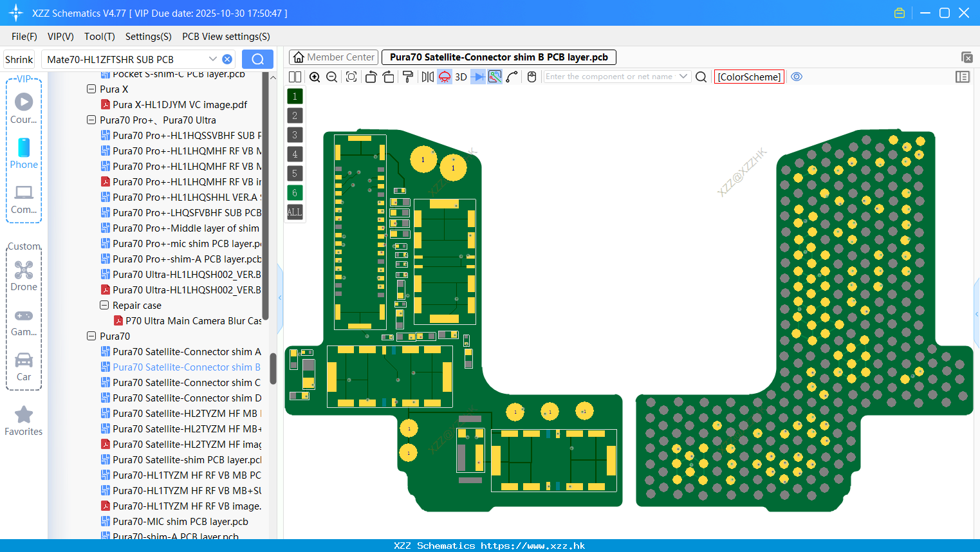Select the Car category icon
Image resolution: width=980 pixels, height=552 pixels.
pos(24,367)
